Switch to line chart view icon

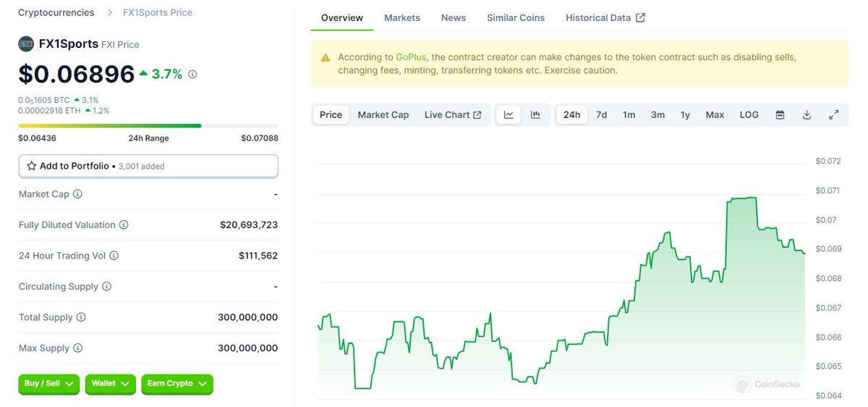coord(509,114)
